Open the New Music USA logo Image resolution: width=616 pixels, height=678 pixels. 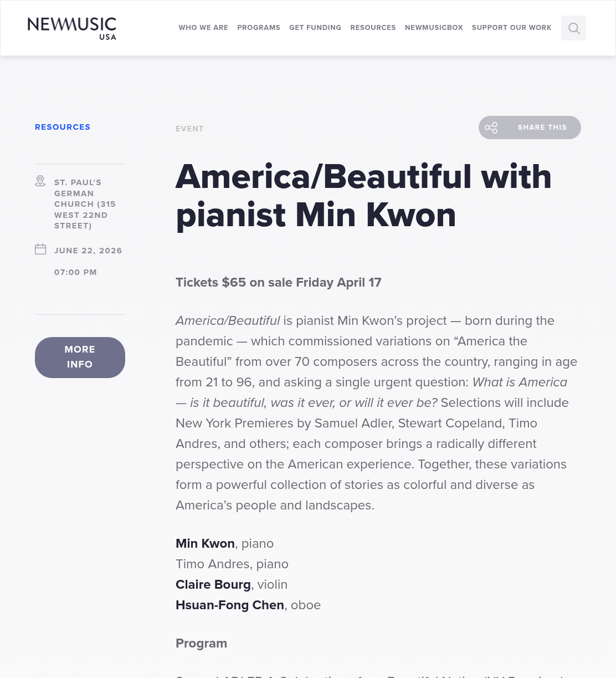pyautogui.click(x=72, y=28)
